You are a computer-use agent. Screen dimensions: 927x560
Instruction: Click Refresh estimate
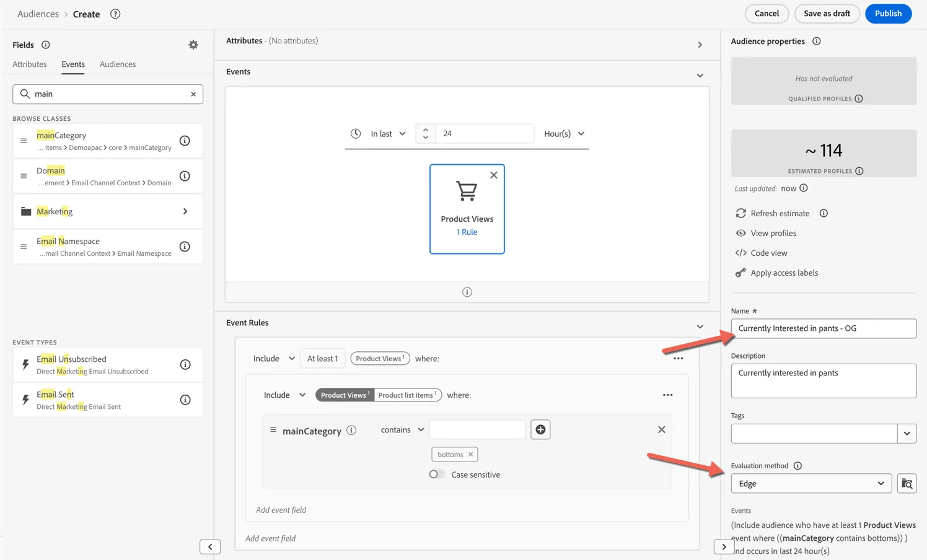point(780,213)
